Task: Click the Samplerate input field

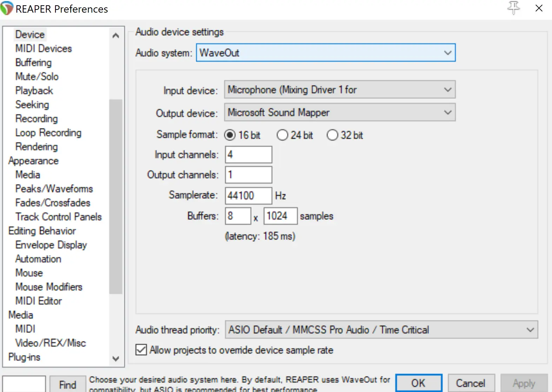Action: click(x=248, y=195)
